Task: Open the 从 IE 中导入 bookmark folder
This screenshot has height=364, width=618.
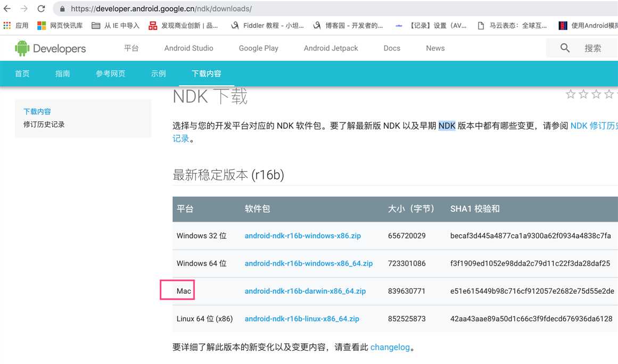Action: [x=116, y=25]
